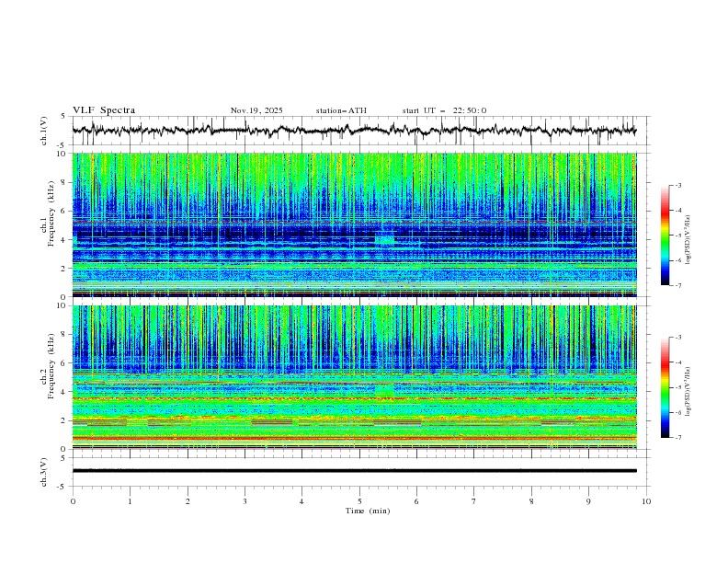Image resolution: width=728 pixels, height=563 pixels.
Task: Click the -7 value below ch.2 color bar
Action: point(677,438)
